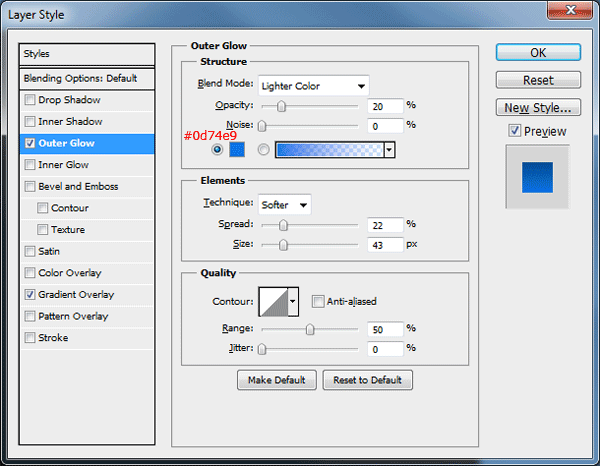Open the gradient picker dropdown arrow
The height and width of the screenshot is (466, 600).
pos(389,150)
